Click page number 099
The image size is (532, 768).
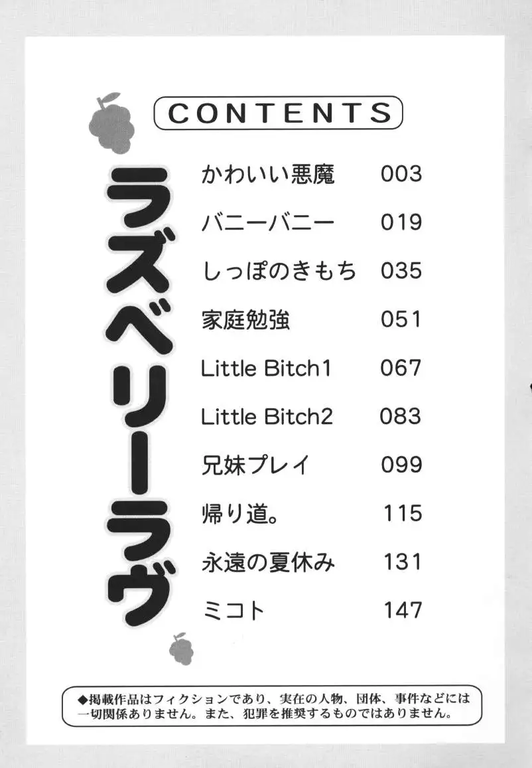pos(401,465)
